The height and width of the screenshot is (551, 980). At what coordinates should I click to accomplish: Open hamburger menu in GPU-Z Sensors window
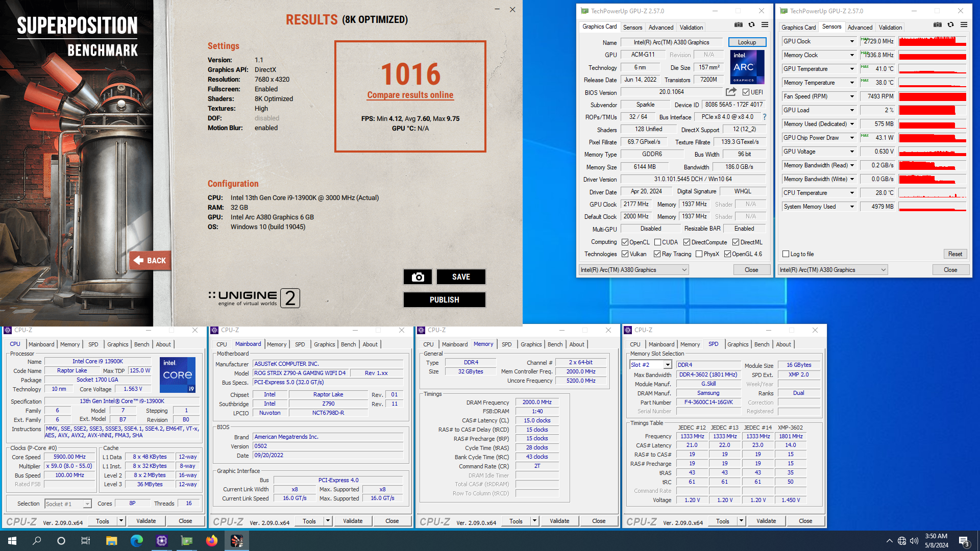964,24
